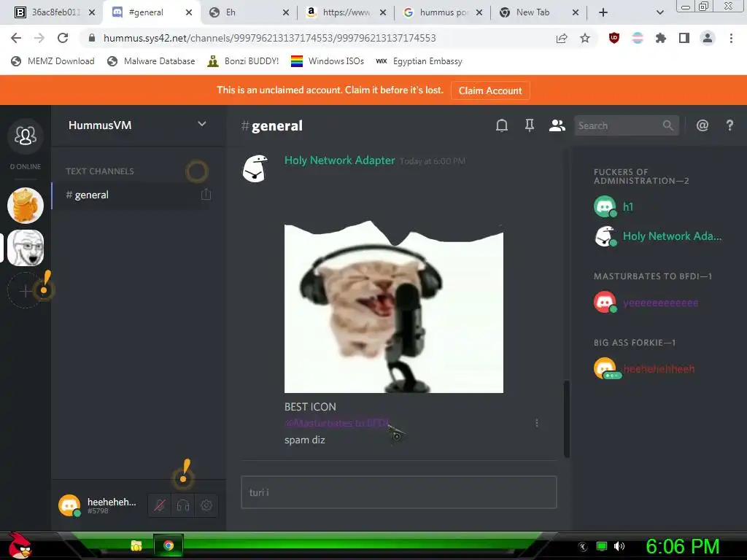Open the volume speaker tray icon
The height and width of the screenshot is (560, 747).
[619, 546]
